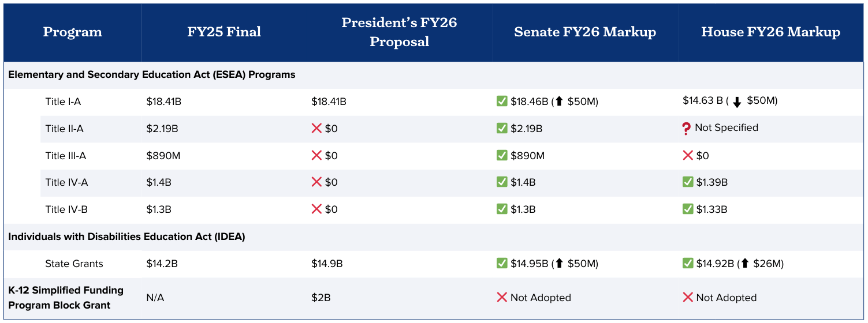Click down arrow in House Title I-A cell
The height and width of the screenshot is (323, 868).
(x=736, y=102)
